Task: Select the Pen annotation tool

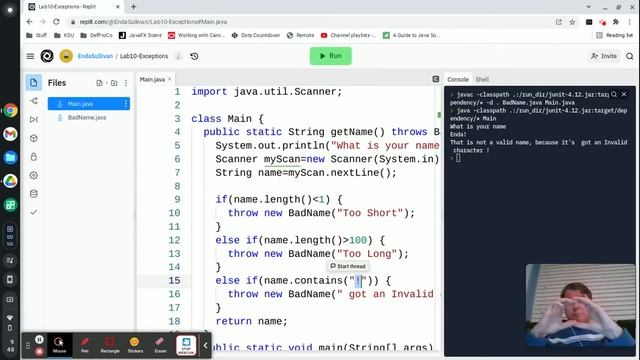Action: (85, 345)
